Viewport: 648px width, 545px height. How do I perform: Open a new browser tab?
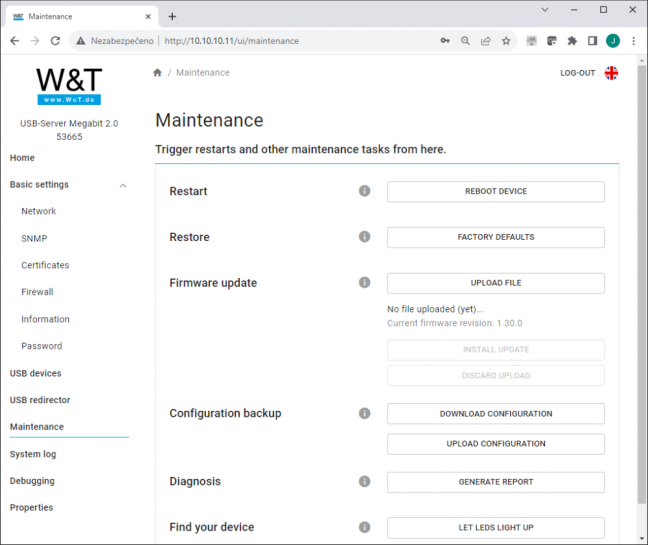(172, 17)
